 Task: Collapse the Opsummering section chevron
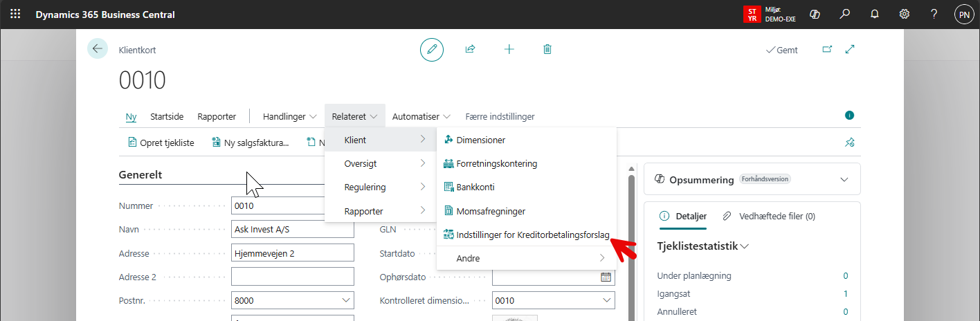pos(844,180)
